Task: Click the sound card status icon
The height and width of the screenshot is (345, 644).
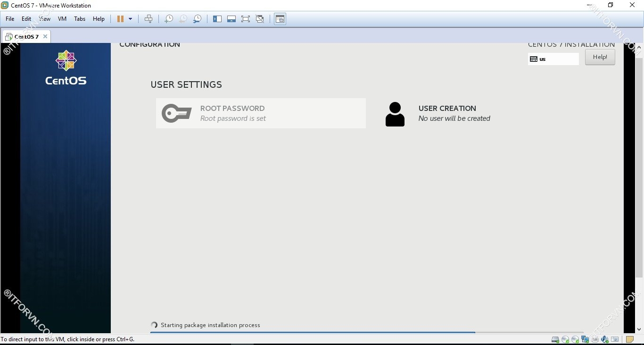Action: (604, 339)
